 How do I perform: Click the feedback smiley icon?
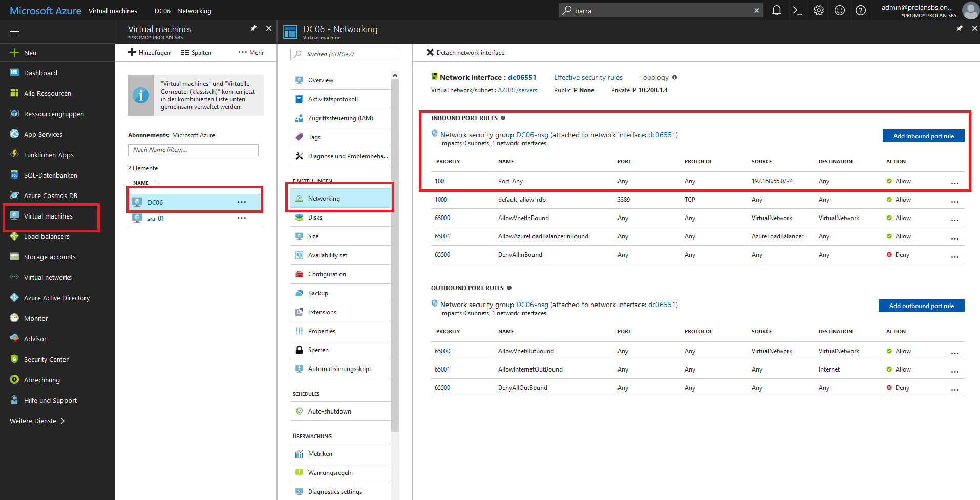pyautogui.click(x=839, y=10)
